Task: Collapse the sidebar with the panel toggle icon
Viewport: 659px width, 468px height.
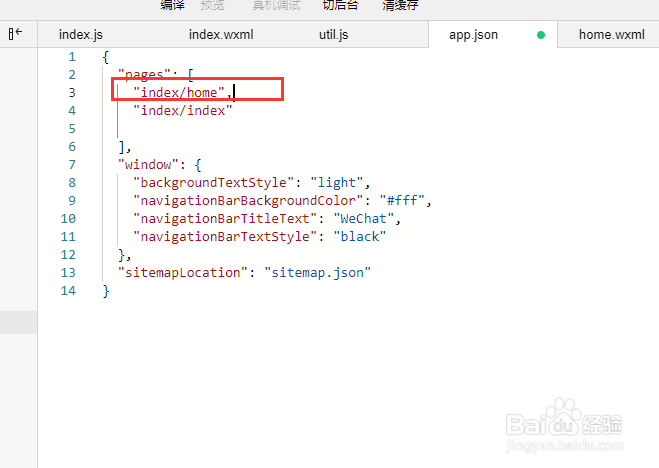Action: [x=15, y=34]
